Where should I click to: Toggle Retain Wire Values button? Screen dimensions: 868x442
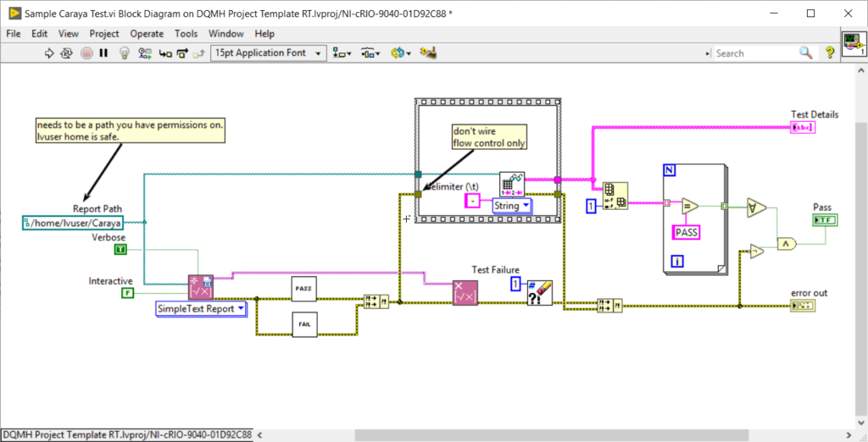[145, 53]
